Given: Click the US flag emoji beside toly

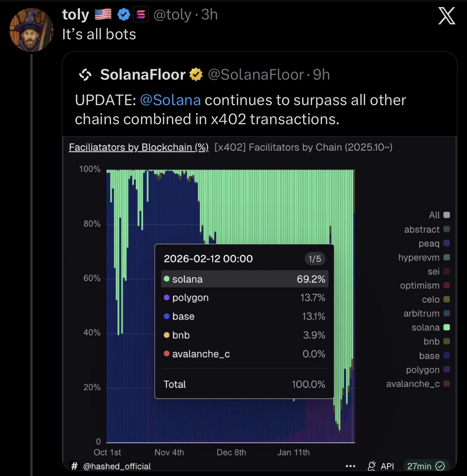Looking at the screenshot, I should tap(103, 15).
